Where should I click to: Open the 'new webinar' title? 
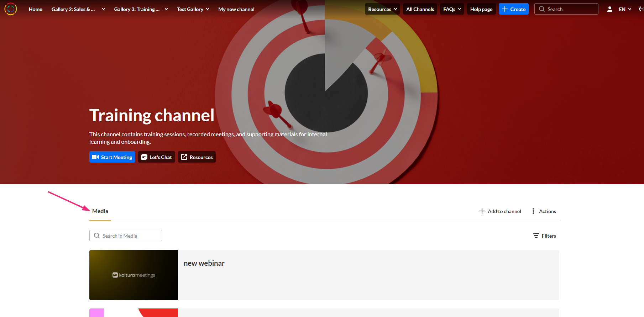tap(204, 263)
